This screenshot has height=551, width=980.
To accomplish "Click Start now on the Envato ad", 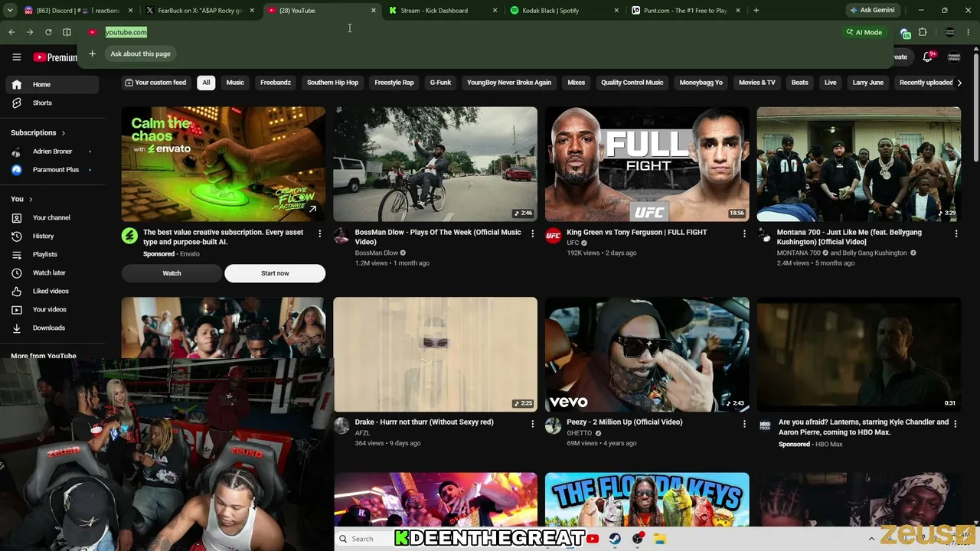I will click(x=275, y=273).
